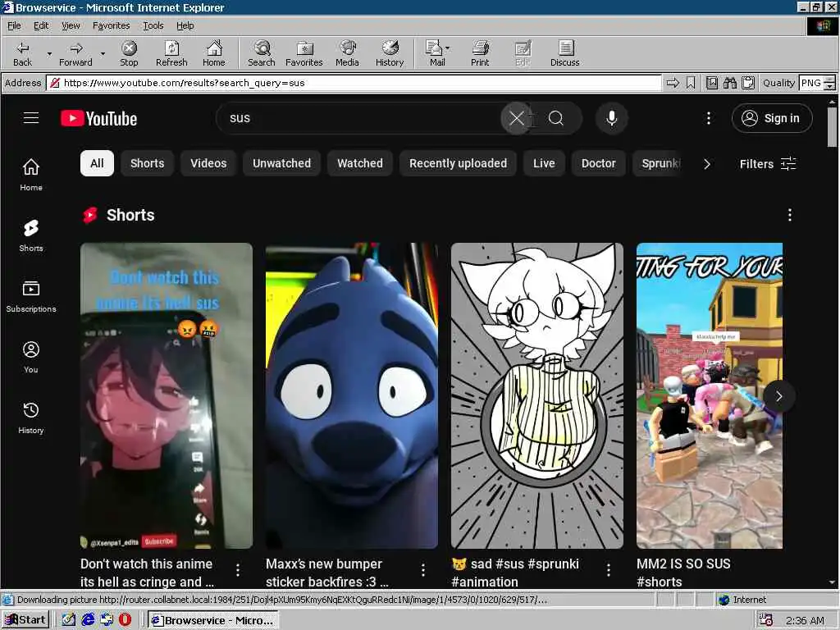Select the Watched filter chip

[360, 163]
